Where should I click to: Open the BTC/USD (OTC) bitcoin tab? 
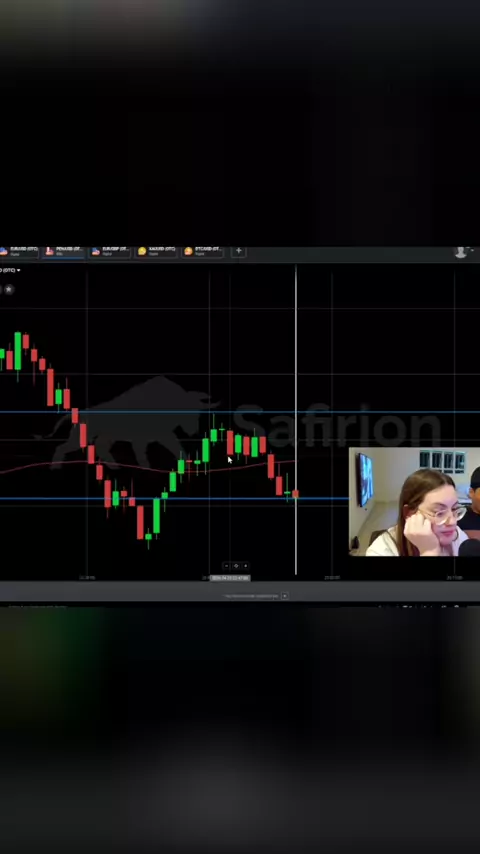[203, 251]
